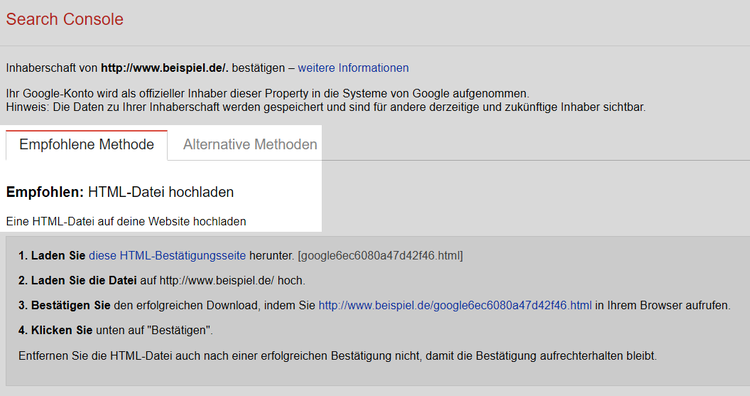The image size is (750, 396).
Task: Click the 'Hinweis: Die Daten zu Ihrer Inhaberschaft' line
Action: coord(326,107)
